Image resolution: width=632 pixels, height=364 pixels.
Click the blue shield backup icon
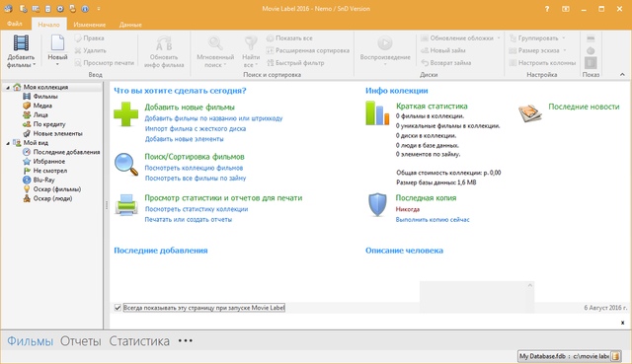[x=377, y=204]
